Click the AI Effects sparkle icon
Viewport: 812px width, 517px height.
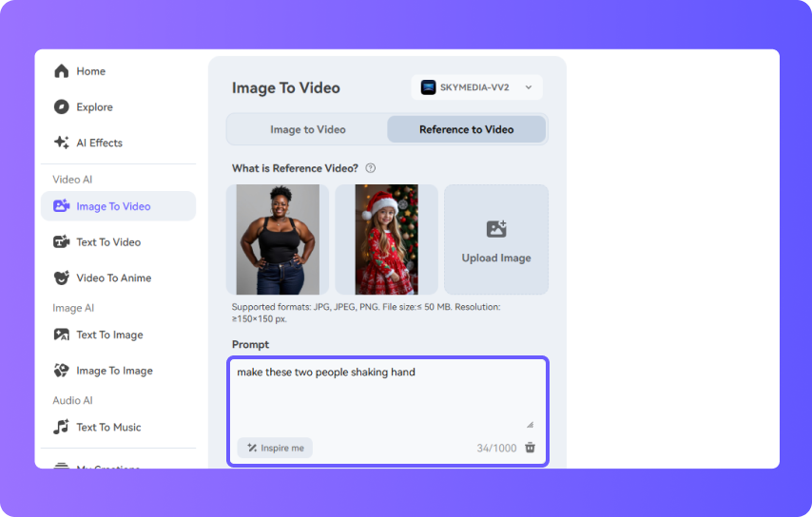[x=61, y=143]
